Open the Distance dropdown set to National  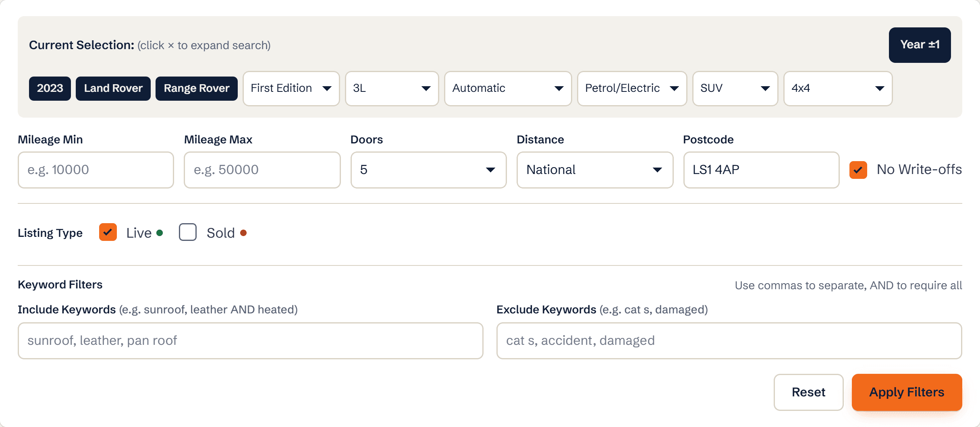point(595,170)
